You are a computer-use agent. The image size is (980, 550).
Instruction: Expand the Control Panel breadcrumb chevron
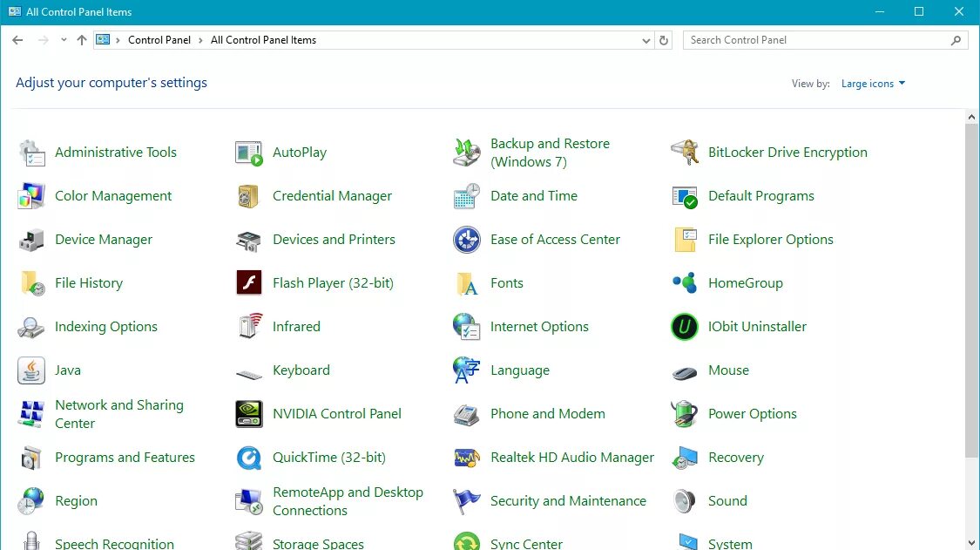[x=200, y=41]
